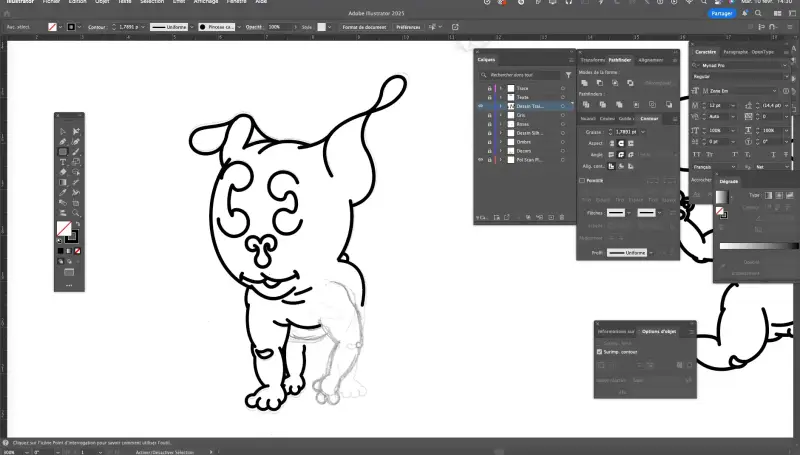Viewport: 800px width, 455px height.
Task: Choose linear gradient type icon
Action: pyautogui.click(x=766, y=195)
